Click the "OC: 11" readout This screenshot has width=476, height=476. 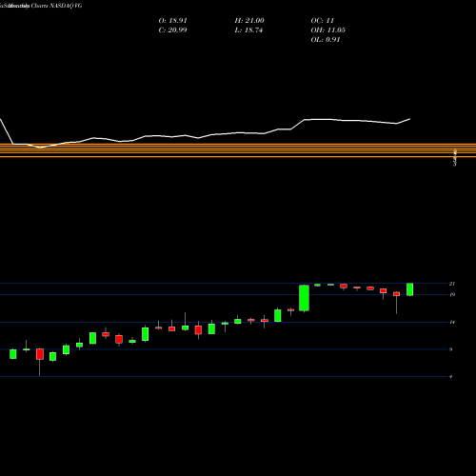tap(323, 21)
